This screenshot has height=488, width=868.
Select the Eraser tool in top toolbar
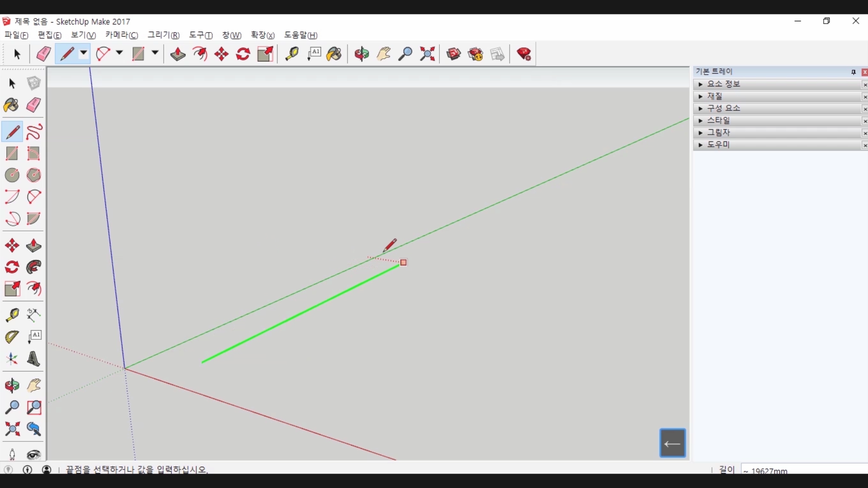coord(43,54)
